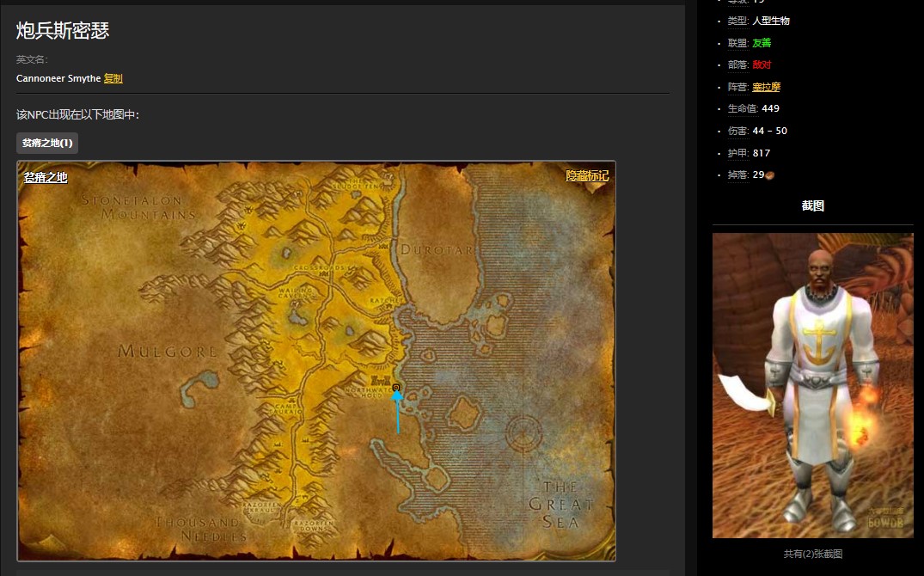Click the Cannoneer Smythe English name text

(58, 79)
